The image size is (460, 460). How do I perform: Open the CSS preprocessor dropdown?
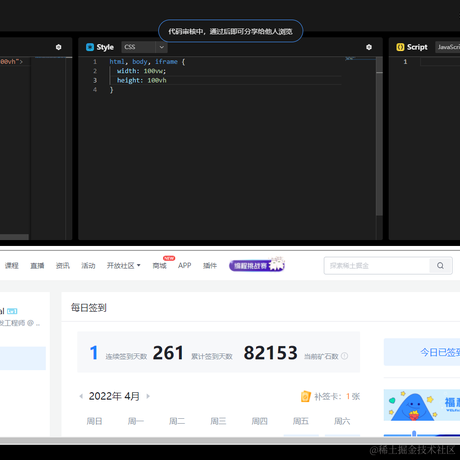tap(144, 47)
